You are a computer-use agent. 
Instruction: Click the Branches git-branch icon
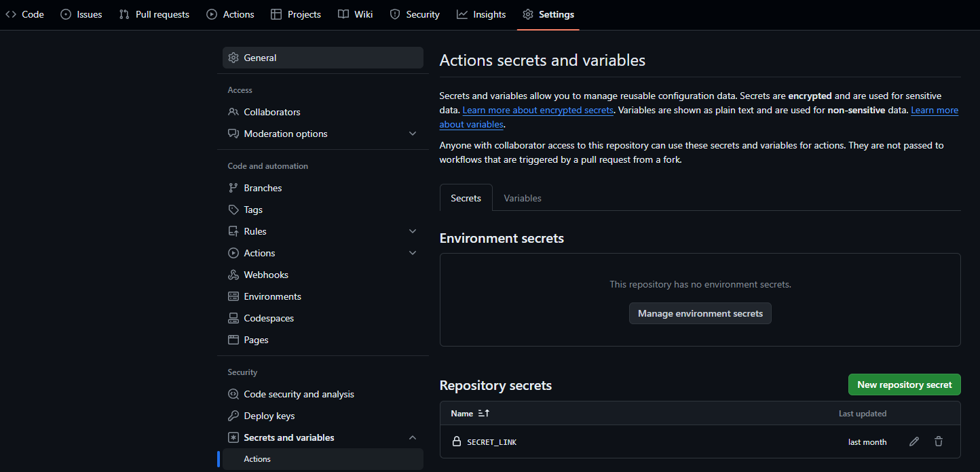tap(233, 188)
